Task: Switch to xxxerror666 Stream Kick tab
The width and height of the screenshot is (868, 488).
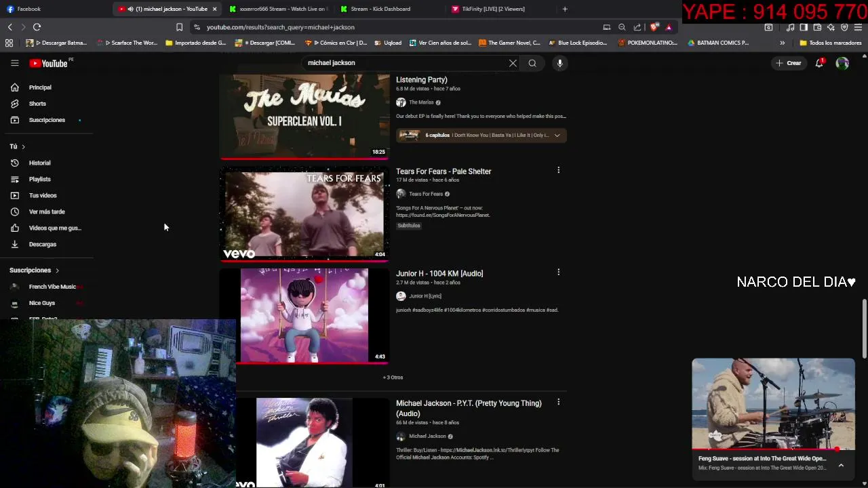Action: point(278,9)
